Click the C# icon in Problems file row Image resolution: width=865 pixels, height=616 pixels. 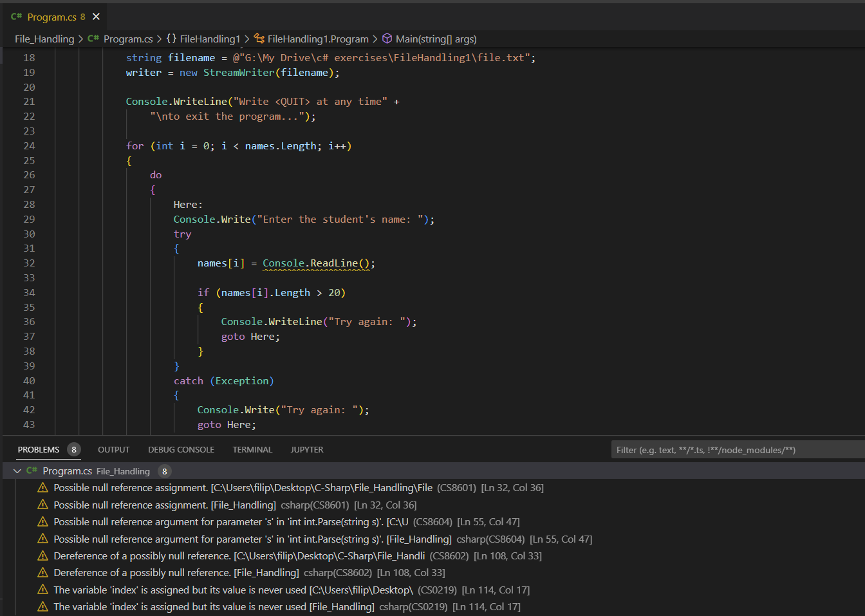(32, 471)
